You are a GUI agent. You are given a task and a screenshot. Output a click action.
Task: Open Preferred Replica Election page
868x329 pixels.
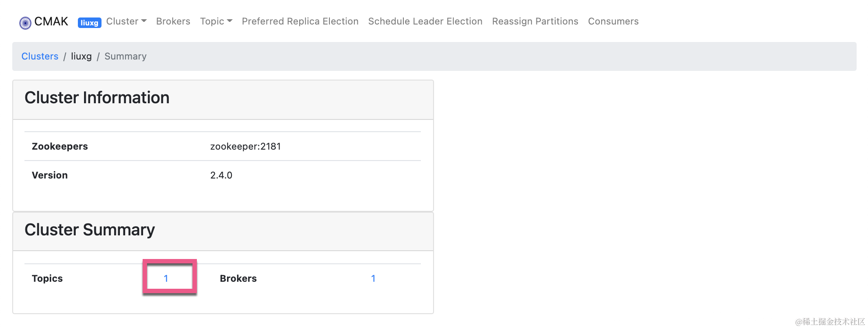tap(300, 21)
